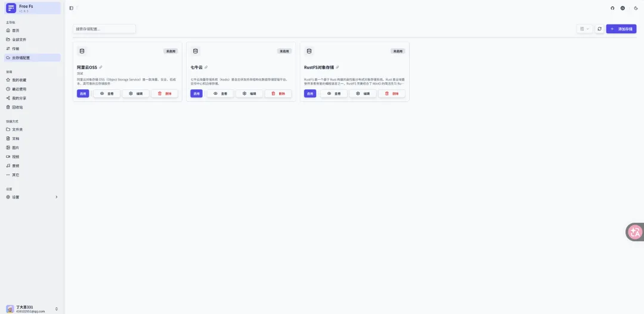Click the floating translate widget
This screenshot has height=314, width=644.
coord(635,232)
